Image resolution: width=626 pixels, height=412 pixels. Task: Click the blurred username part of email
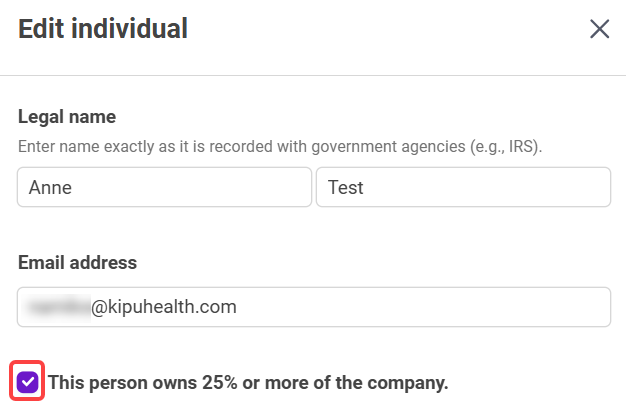(59, 307)
